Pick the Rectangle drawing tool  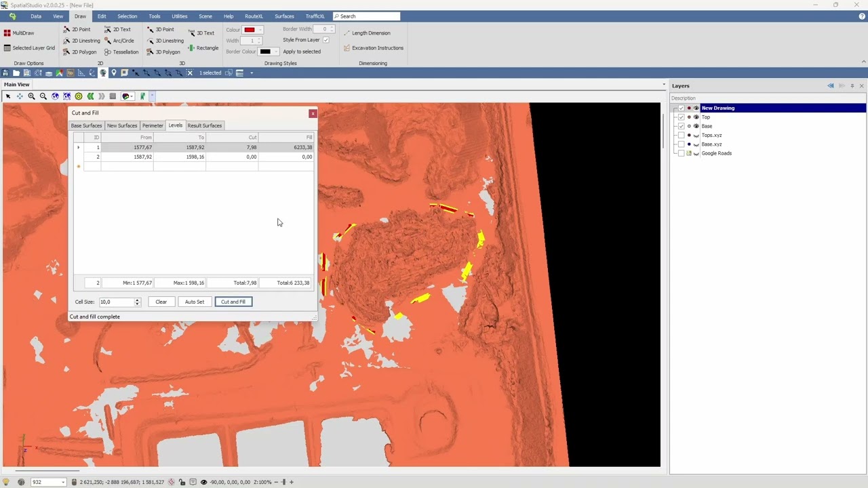click(x=203, y=48)
